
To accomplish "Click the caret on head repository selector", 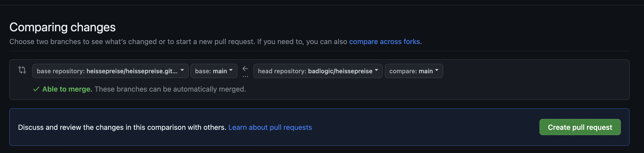I will point(376,70).
